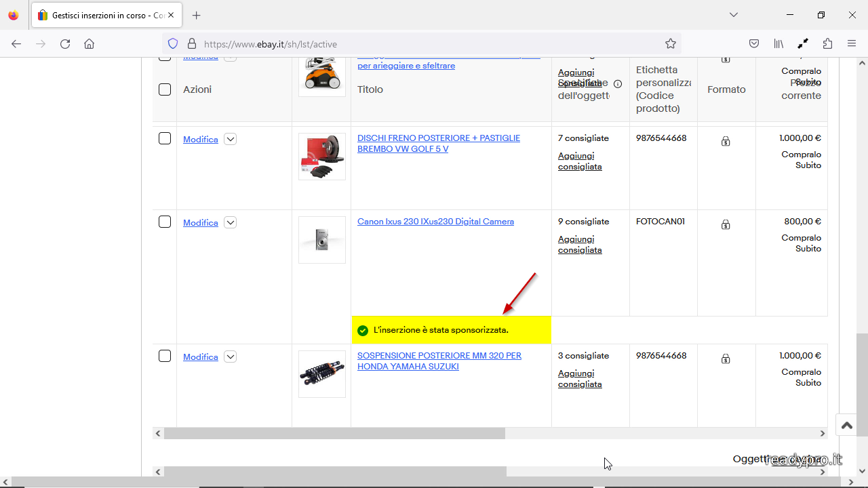Click the Formato column header
This screenshot has height=488, width=868.
pyautogui.click(x=726, y=89)
